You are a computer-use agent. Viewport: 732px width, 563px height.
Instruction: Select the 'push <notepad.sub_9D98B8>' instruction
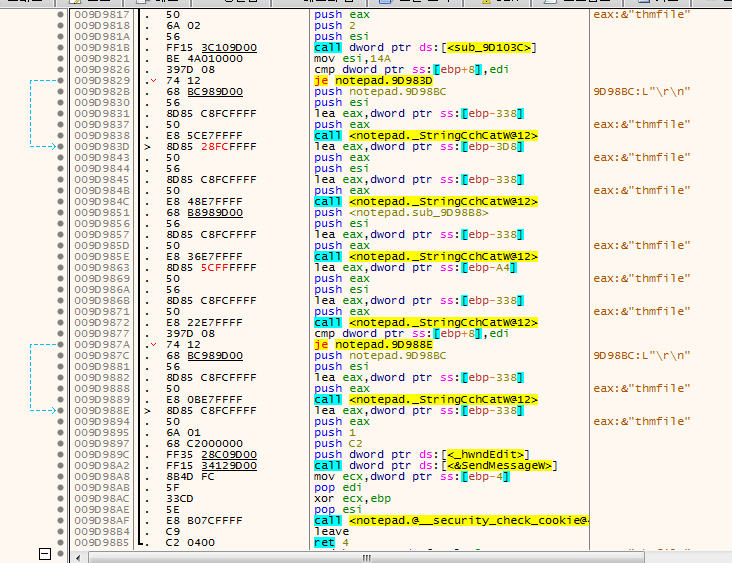tap(401, 212)
